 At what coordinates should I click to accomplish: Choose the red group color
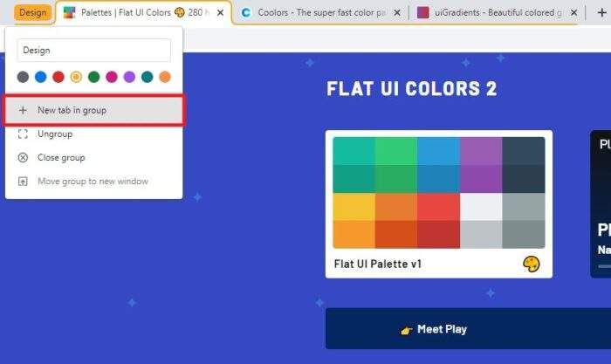(x=58, y=77)
